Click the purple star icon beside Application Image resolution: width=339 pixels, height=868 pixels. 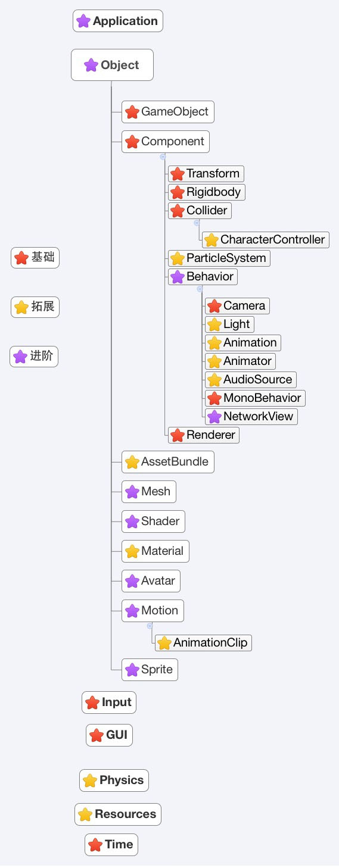coord(83,21)
